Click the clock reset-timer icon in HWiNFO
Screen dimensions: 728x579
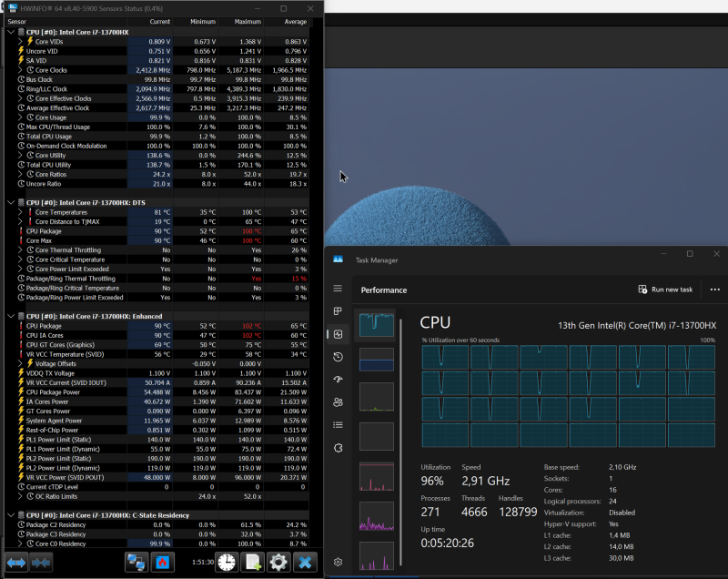227,563
